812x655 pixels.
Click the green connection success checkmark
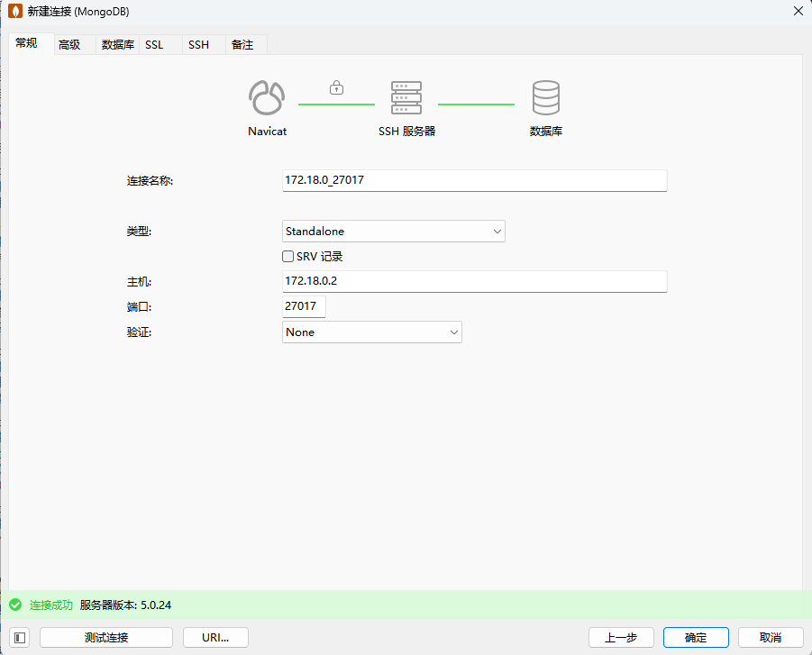point(15,605)
